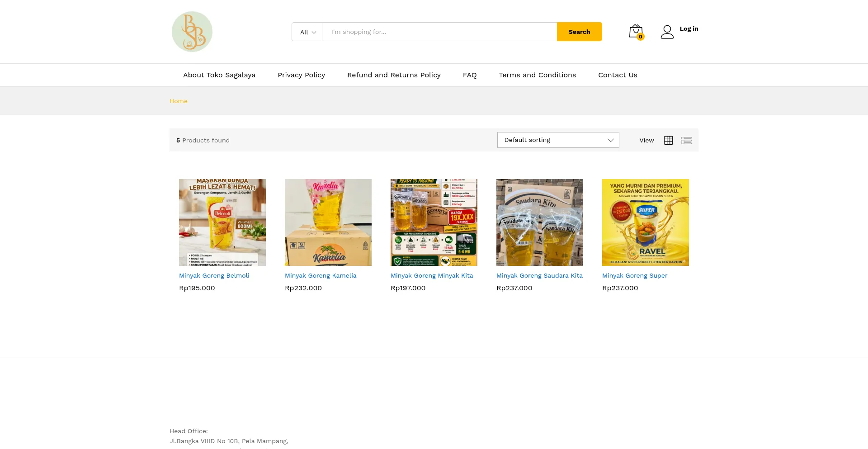
Task: Click the Toko Sagalaya logo
Action: 192,32
